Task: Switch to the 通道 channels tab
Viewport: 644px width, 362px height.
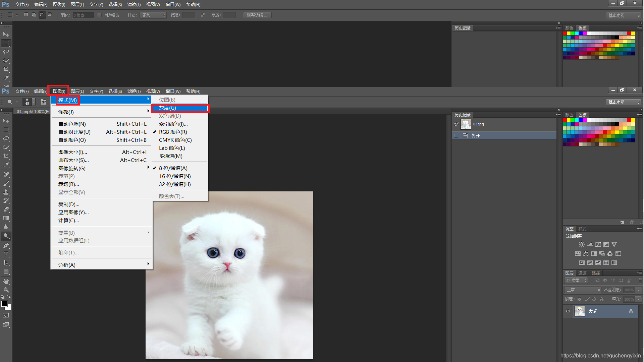Action: (x=583, y=273)
